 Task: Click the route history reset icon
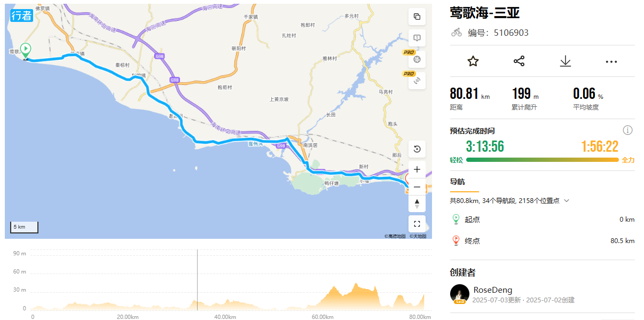tap(417, 149)
